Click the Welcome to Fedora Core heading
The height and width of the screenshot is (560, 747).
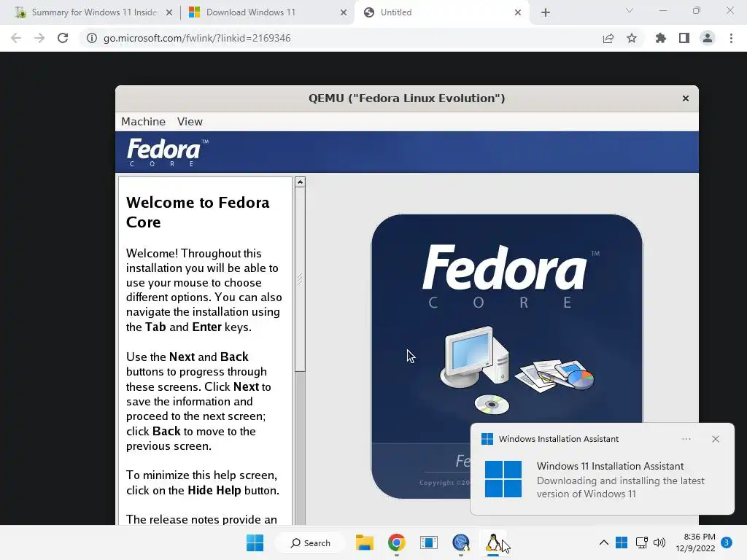click(198, 212)
